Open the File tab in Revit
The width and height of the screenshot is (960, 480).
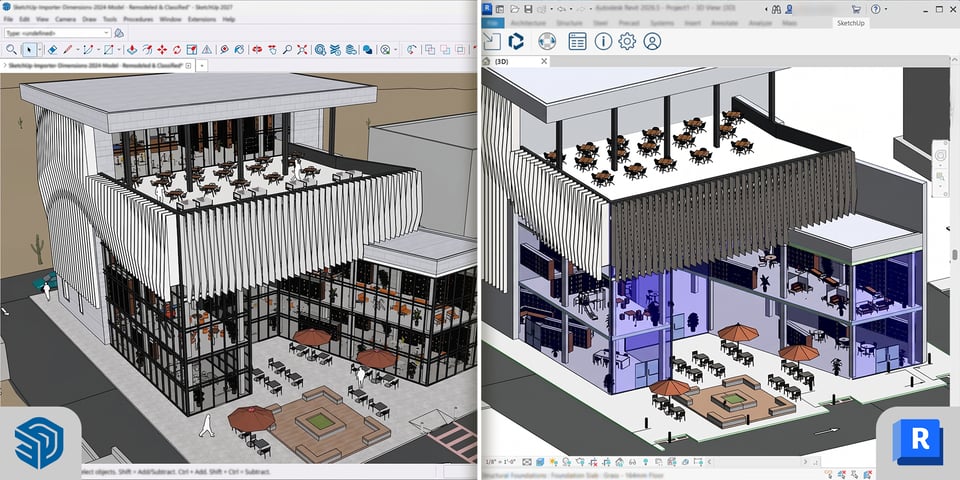(x=493, y=23)
